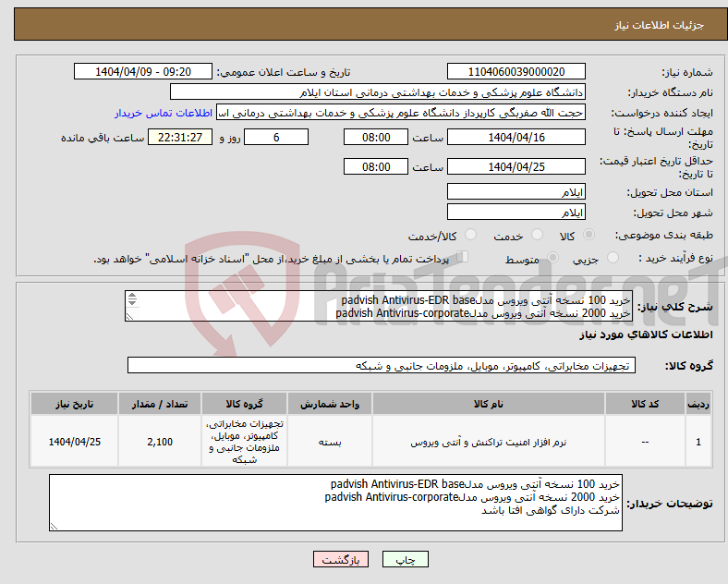This screenshot has width=728, height=584.
Task: Click the unit cell بسته
Action: point(330,442)
